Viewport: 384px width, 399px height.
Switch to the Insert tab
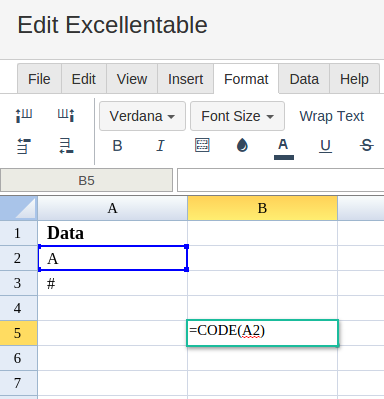(x=185, y=79)
